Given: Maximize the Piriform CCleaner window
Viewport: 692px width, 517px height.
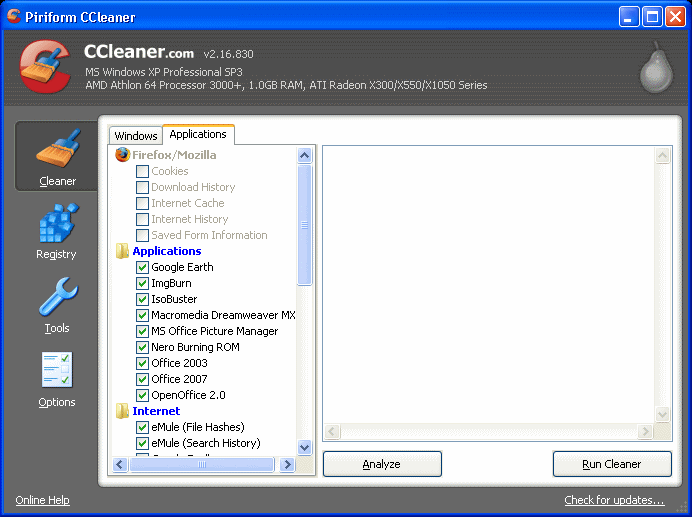Looking at the screenshot, I should click(x=652, y=17).
